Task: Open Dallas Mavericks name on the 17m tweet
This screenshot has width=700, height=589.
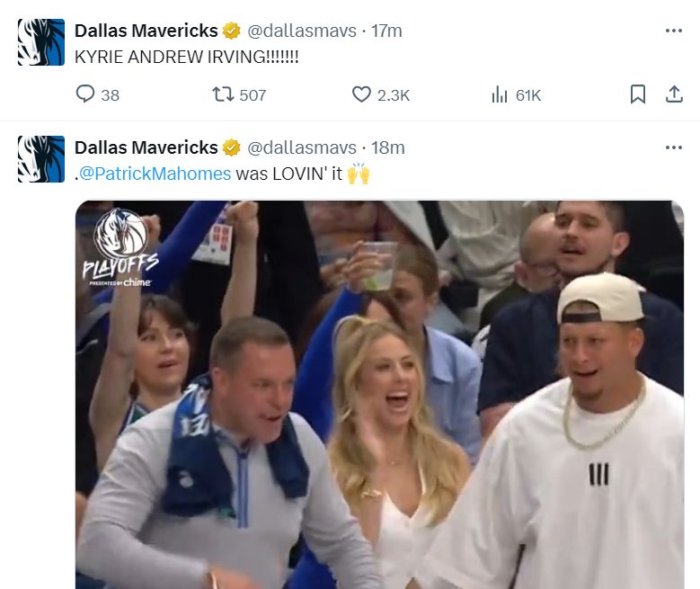Action: pos(146,31)
